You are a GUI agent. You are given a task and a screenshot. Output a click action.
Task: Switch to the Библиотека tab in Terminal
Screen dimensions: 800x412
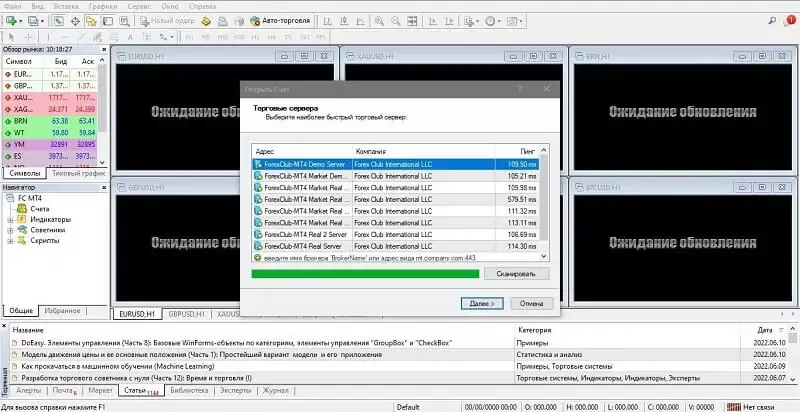click(x=189, y=391)
